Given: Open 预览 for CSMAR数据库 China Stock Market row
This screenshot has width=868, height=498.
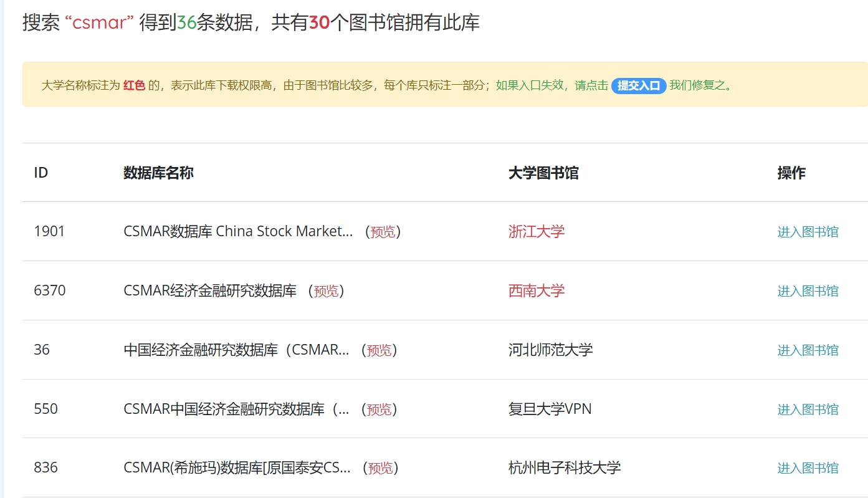Looking at the screenshot, I should 383,232.
